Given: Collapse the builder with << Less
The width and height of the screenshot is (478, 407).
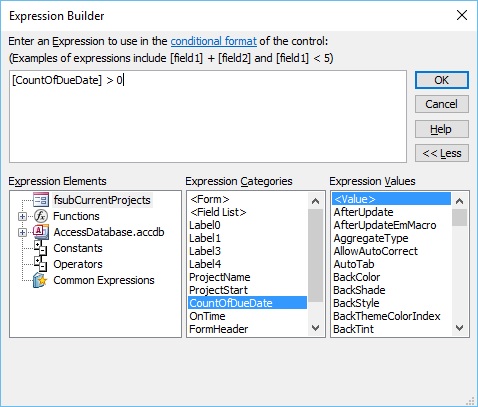Looking at the screenshot, I should [442, 153].
